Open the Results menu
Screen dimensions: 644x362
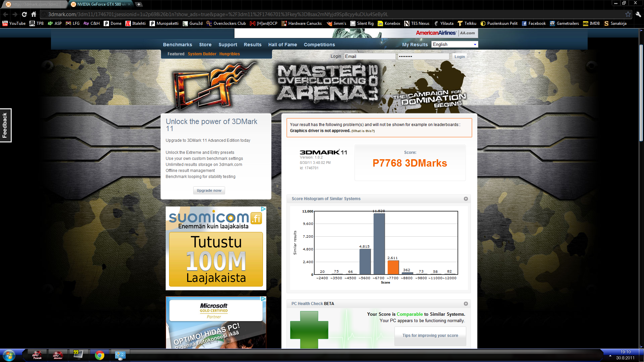coord(253,45)
